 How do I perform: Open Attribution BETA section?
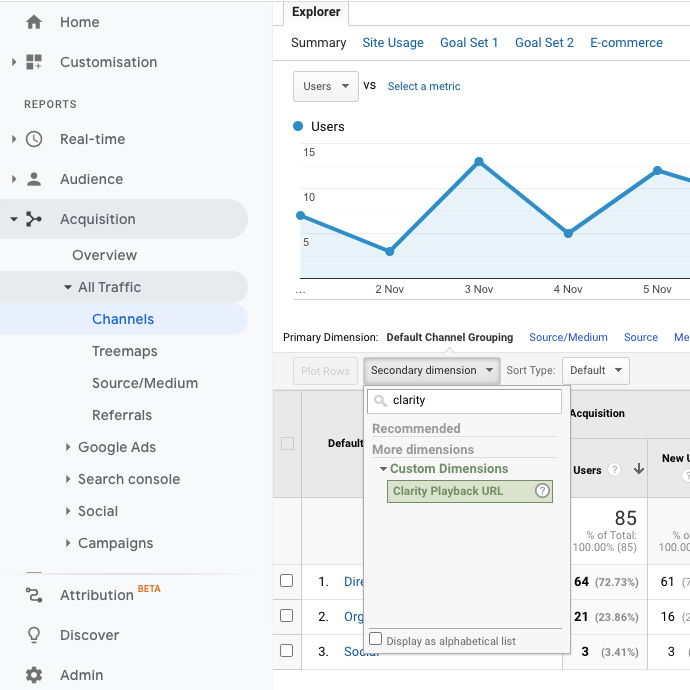point(97,595)
